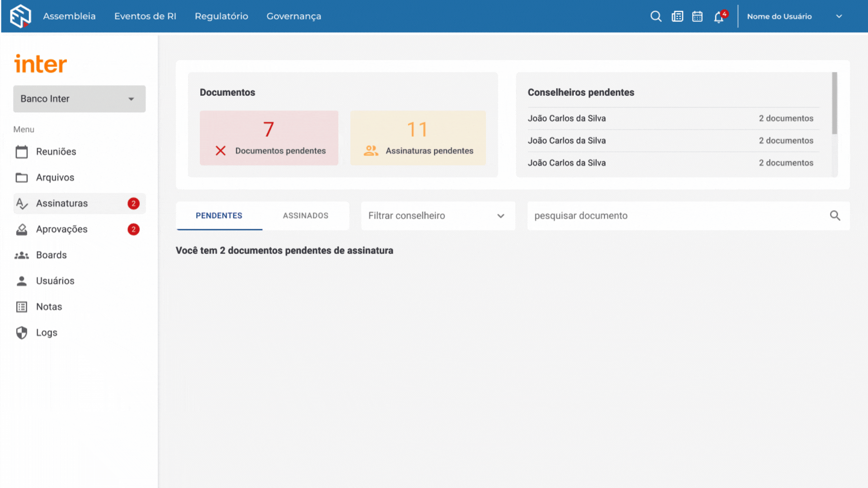Open notifications bell with red badge

(x=720, y=16)
